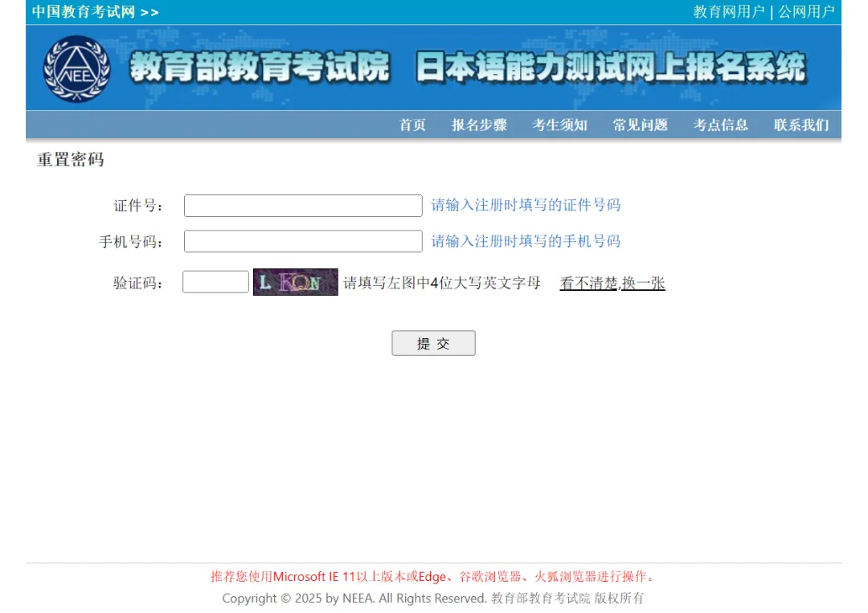Open 常见问题 navigation item
This screenshot has height=613, width=868.
640,125
